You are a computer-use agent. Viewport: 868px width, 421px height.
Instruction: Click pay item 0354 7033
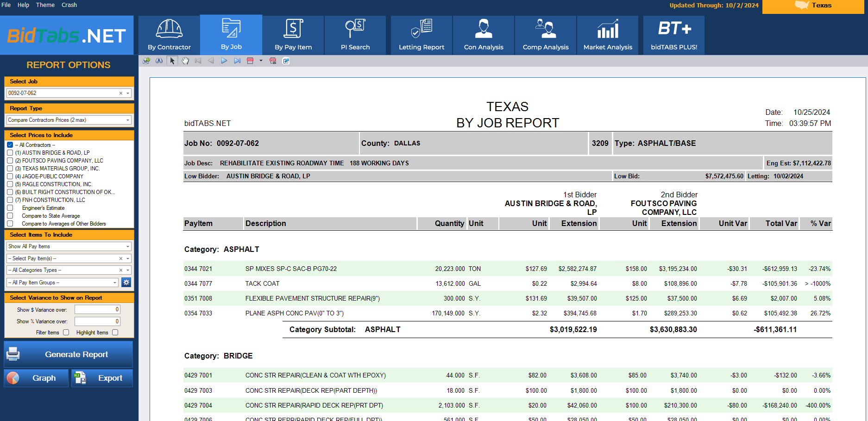click(x=198, y=313)
